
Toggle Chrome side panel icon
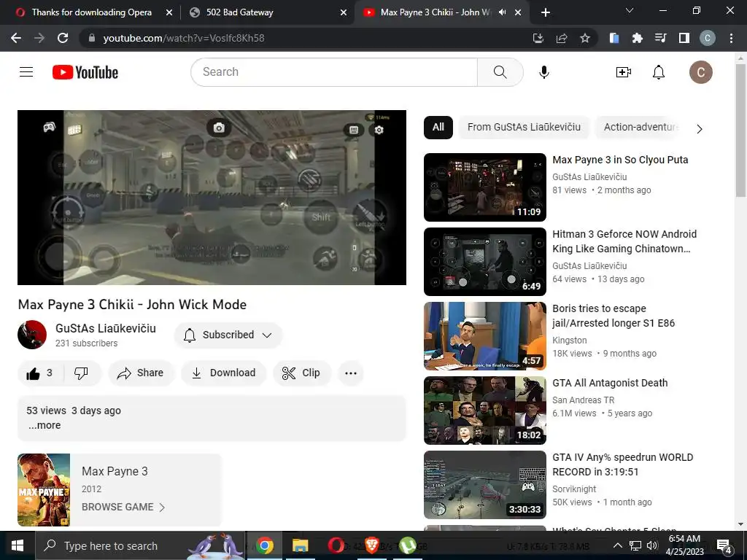tap(684, 38)
